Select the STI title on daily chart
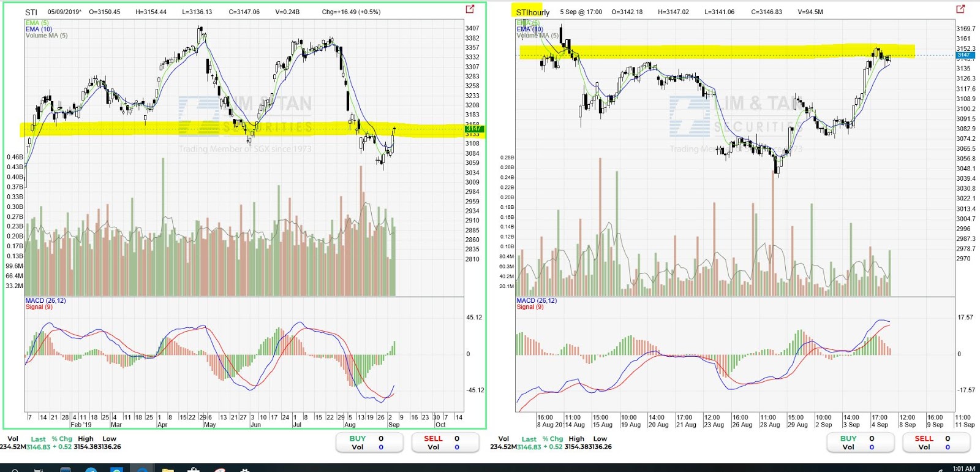This screenshot has width=980, height=472. click(31, 12)
